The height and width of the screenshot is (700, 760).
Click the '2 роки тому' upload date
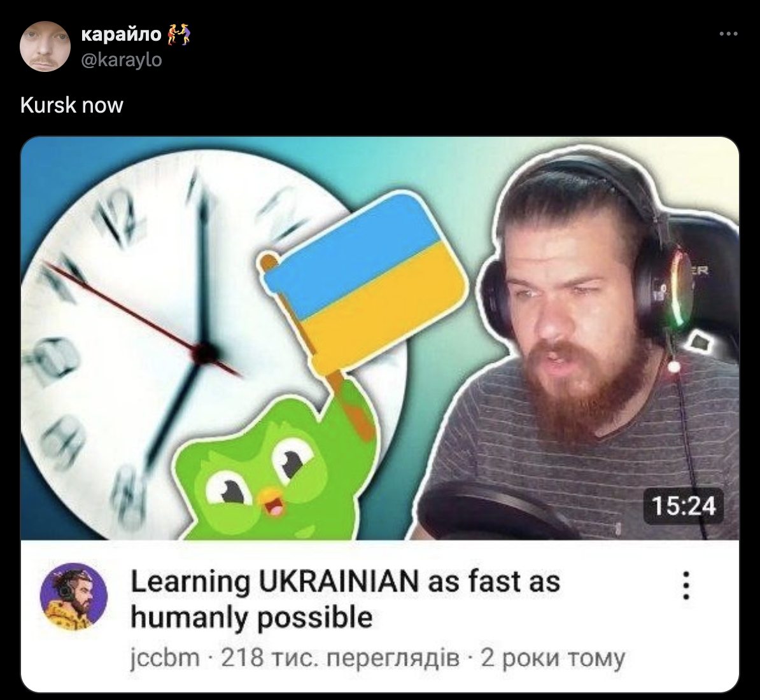[553, 658]
